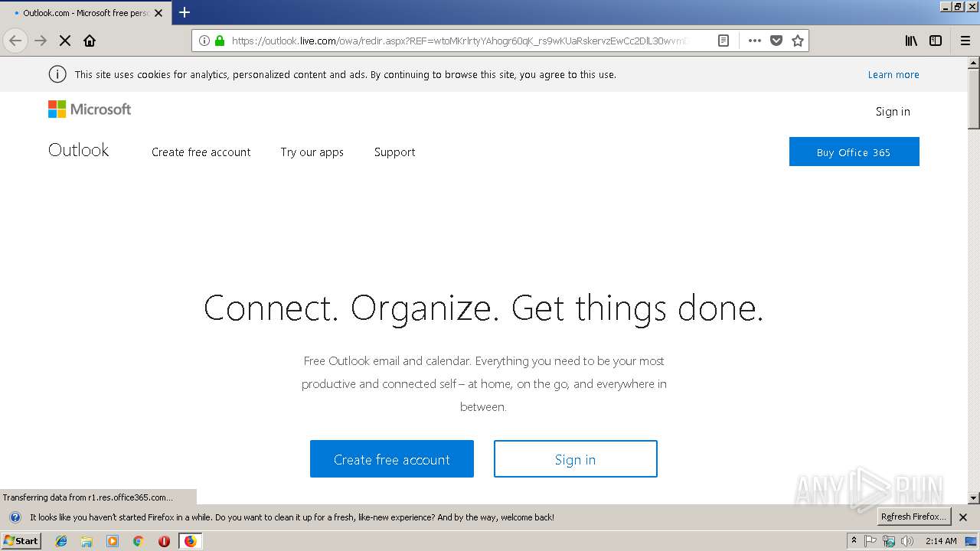Close the Outlook.com tab
The width and height of the screenshot is (980, 551).
[x=158, y=13]
